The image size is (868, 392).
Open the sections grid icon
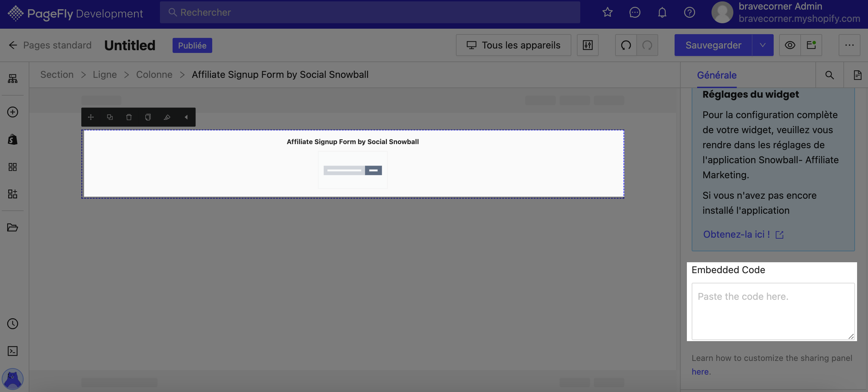pos(13,167)
